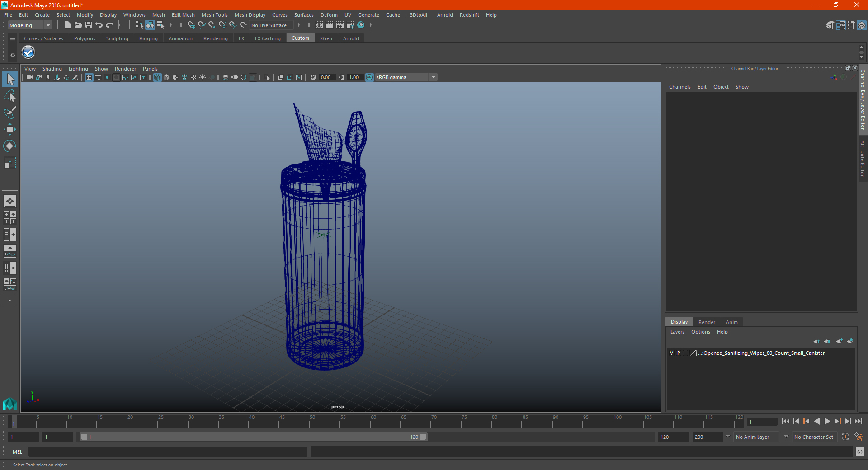The width and height of the screenshot is (868, 470).
Task: Jump to the start of the playback range
Action: point(786,421)
